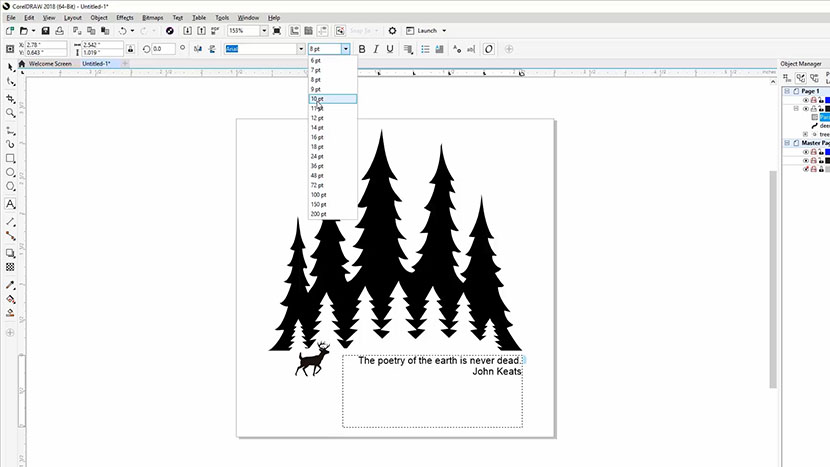The image size is (830, 467).
Task: Toggle Italic text formatting
Action: click(x=376, y=49)
